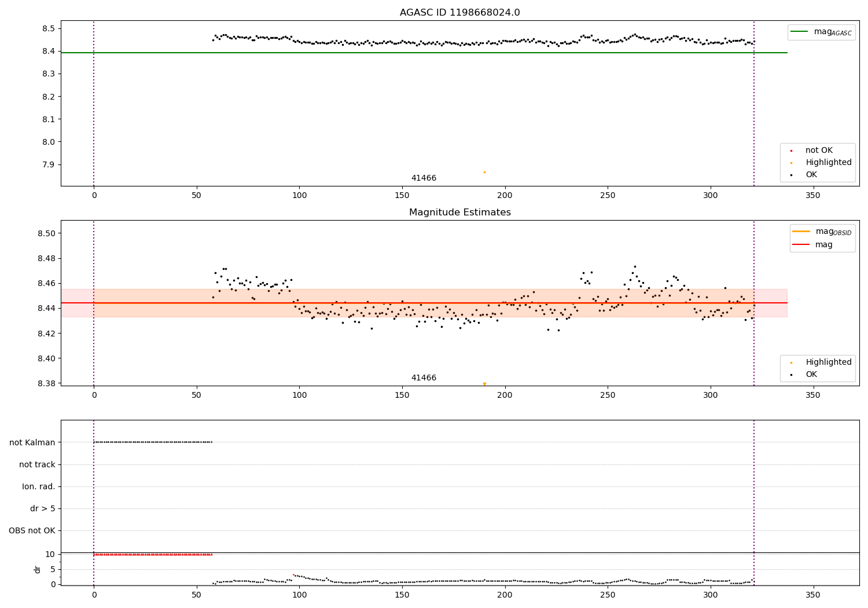Click the 'dr > 5' row label
This screenshot has width=868, height=608.
coord(43,508)
